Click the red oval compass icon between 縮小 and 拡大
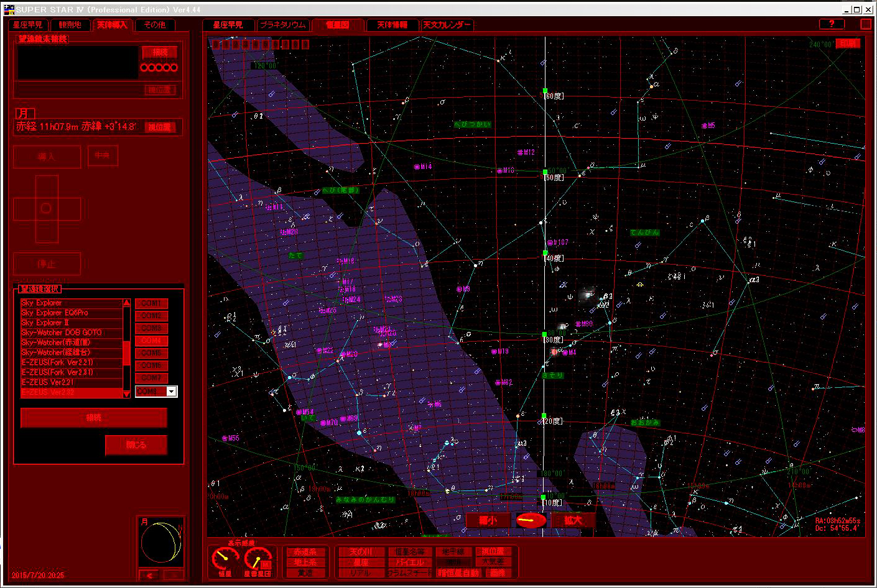 pos(531,520)
